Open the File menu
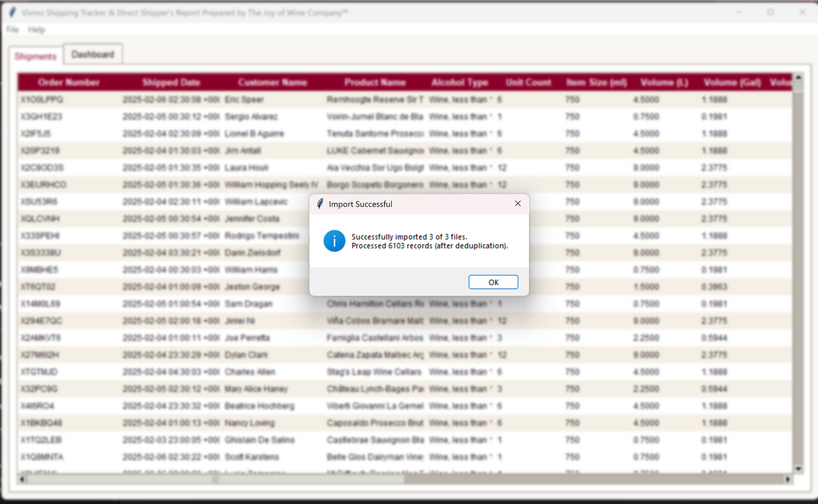 click(12, 29)
